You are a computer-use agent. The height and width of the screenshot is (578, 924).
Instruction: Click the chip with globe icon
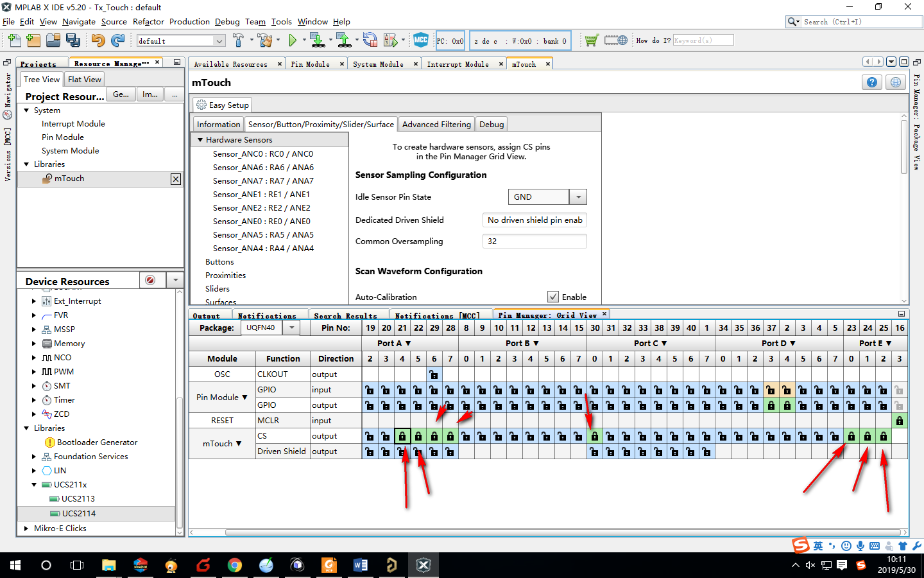(x=616, y=40)
